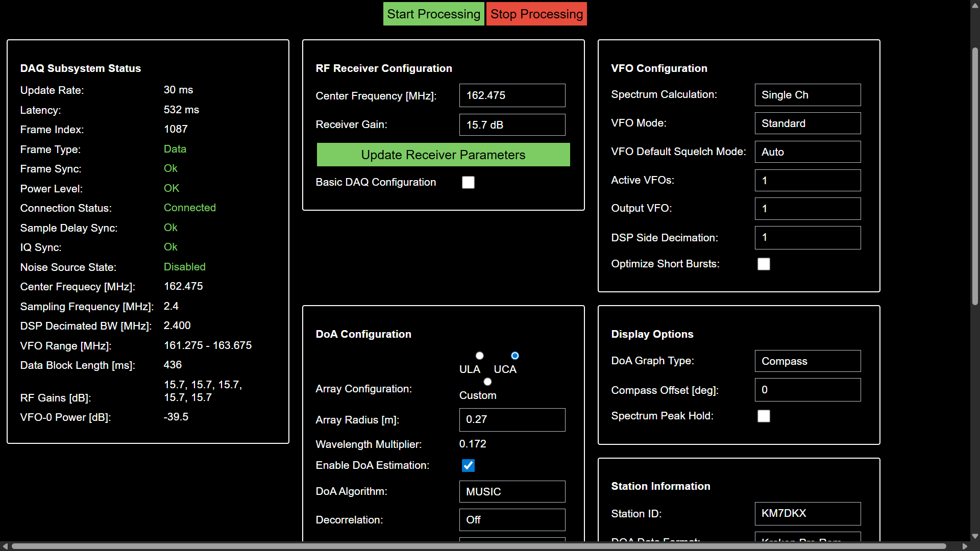The height and width of the screenshot is (551, 980).
Task: Open the DoA Algorithm dropdown
Action: click(512, 492)
